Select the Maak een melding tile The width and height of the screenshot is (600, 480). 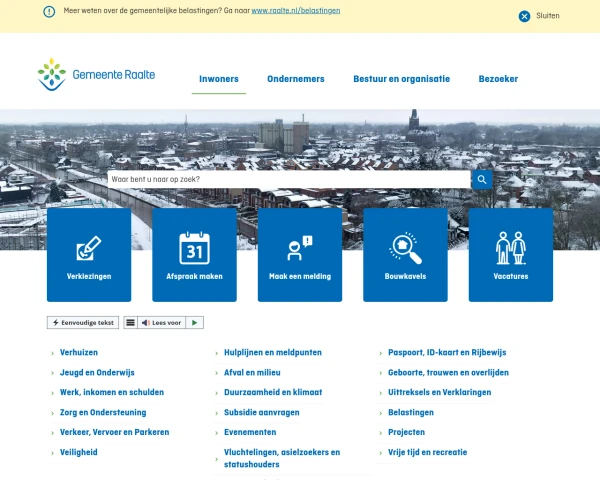pos(300,254)
